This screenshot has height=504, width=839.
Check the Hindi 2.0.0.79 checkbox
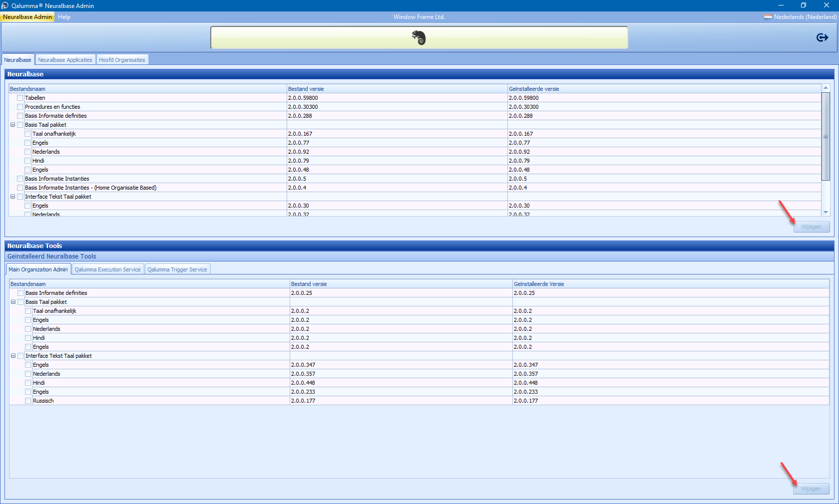(x=27, y=161)
